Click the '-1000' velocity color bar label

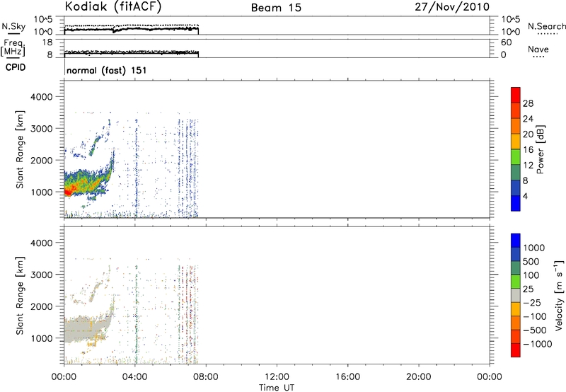537,344
